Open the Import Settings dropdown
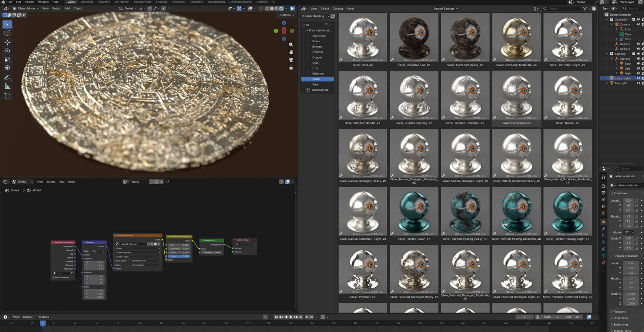 click(x=446, y=9)
